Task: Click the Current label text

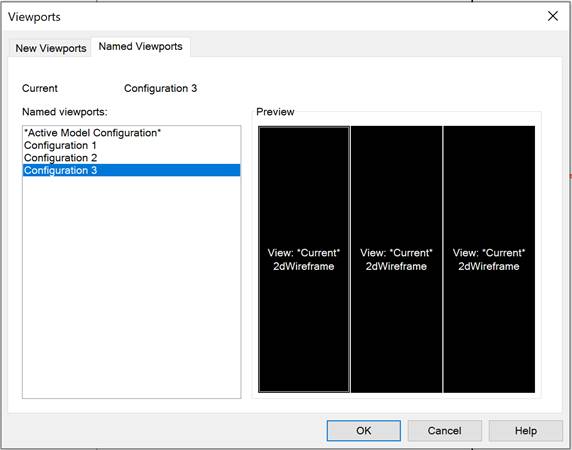Action: coord(40,88)
